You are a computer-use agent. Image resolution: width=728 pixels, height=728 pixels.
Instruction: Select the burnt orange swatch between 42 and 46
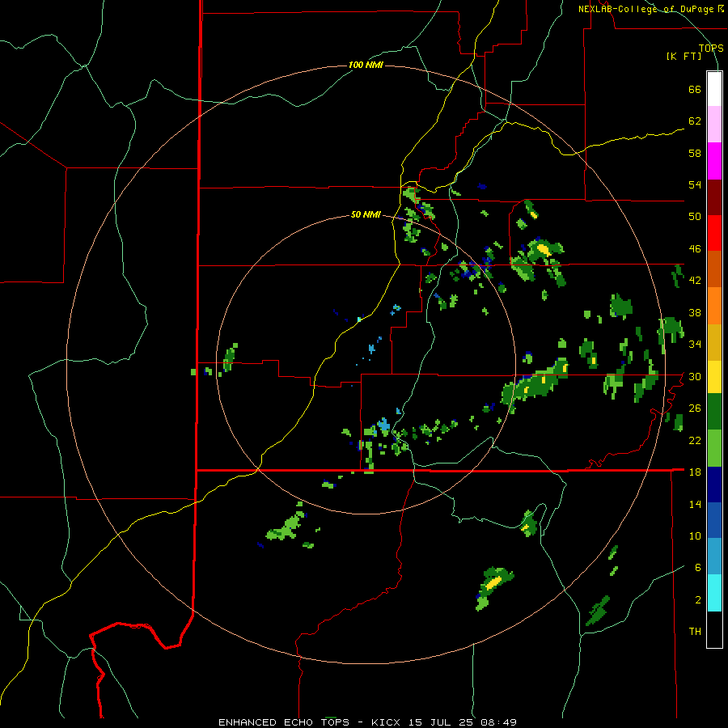tap(714, 269)
